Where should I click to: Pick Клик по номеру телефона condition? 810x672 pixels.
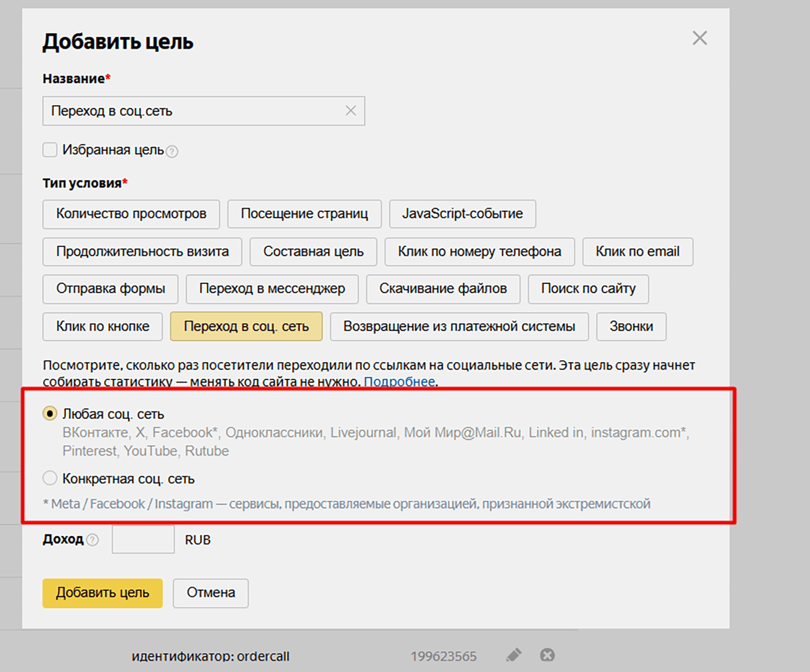pos(479,252)
